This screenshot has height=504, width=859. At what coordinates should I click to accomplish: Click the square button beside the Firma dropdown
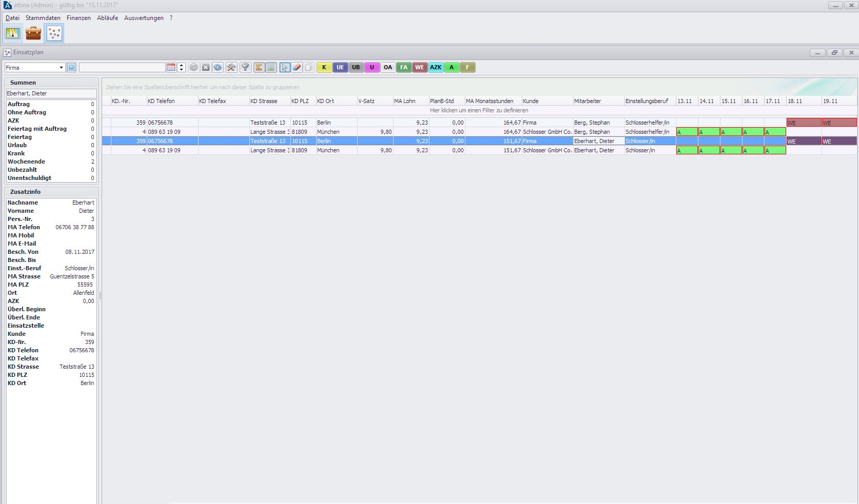click(71, 67)
